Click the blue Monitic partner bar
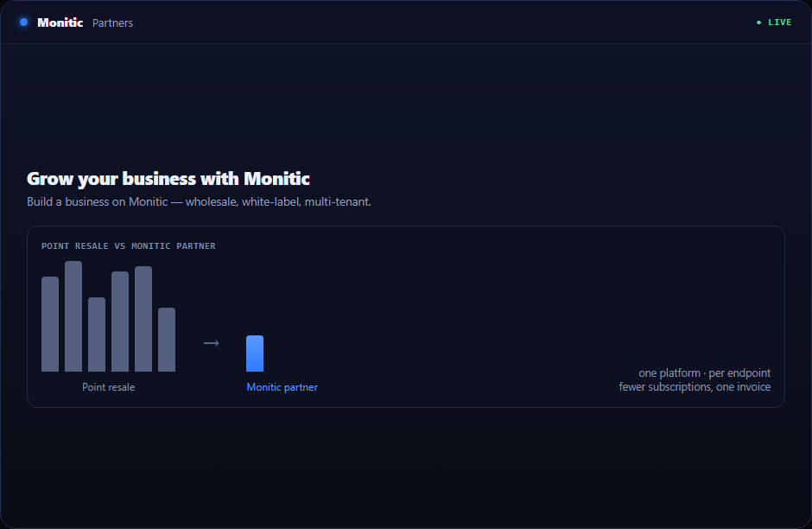Viewport: 812px width, 529px height. 255,354
